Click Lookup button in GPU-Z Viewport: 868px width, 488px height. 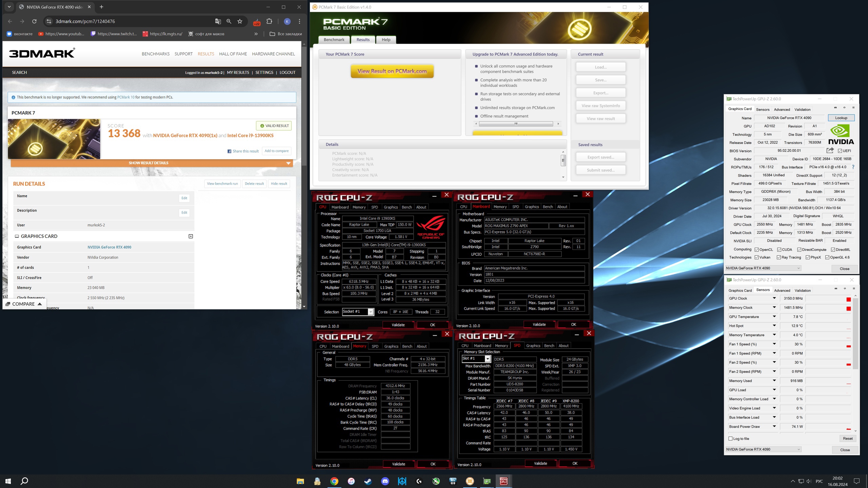[841, 118]
